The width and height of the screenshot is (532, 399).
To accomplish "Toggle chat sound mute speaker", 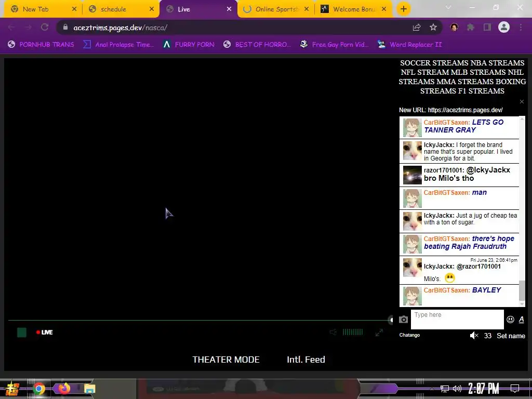I will pyautogui.click(x=474, y=336).
